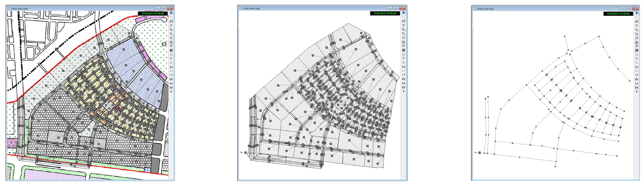The width and height of the screenshot is (644, 185).
Task: Select the Text 'T' tool in middle window
Action: click(x=404, y=92)
